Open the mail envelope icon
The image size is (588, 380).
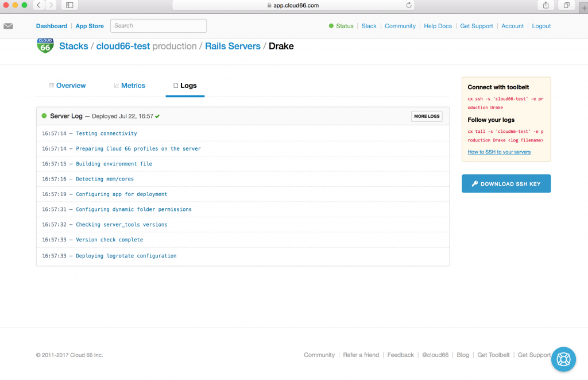tap(8, 26)
